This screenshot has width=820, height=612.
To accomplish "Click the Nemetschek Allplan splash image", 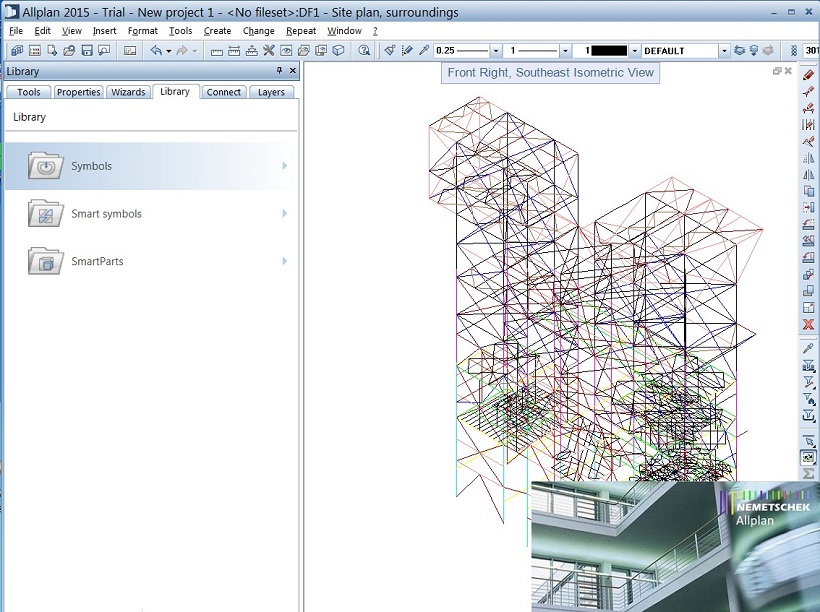I will coord(675,547).
